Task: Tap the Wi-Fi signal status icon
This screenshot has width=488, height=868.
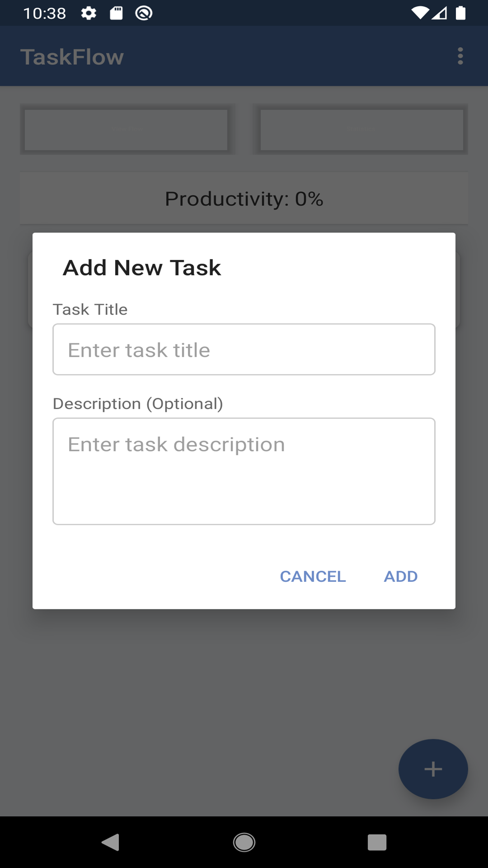Action: (x=420, y=13)
